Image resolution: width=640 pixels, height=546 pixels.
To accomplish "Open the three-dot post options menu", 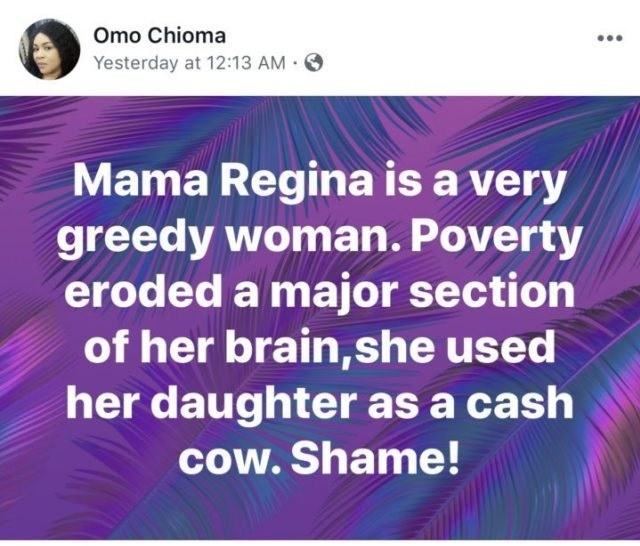I will point(609,41).
